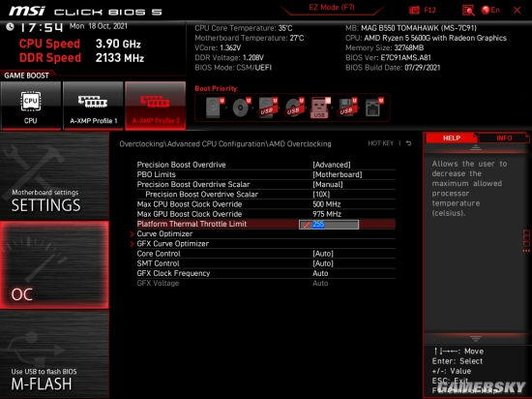Select the 'Core Control' row label
The image size is (532, 399).
click(159, 254)
